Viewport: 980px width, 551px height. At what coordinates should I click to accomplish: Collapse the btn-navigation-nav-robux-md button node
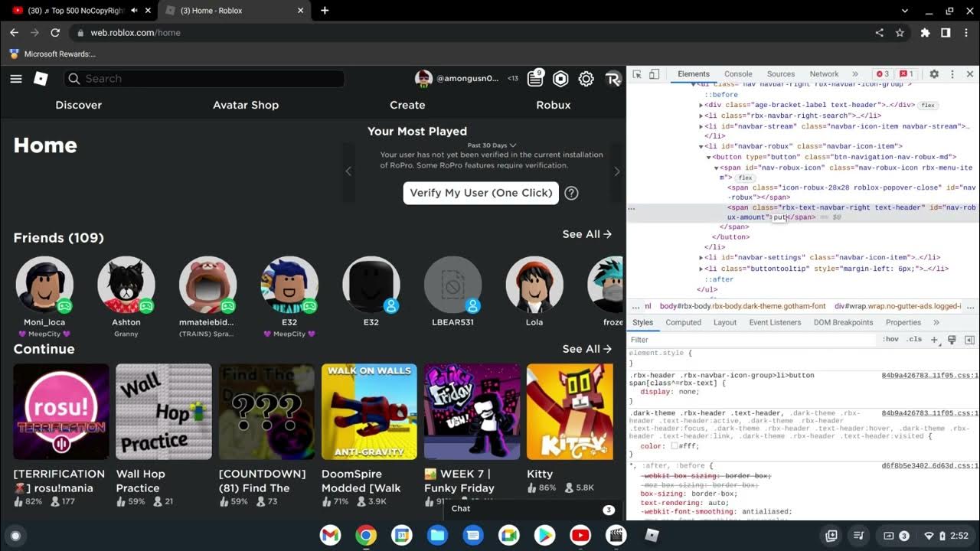[x=709, y=157]
